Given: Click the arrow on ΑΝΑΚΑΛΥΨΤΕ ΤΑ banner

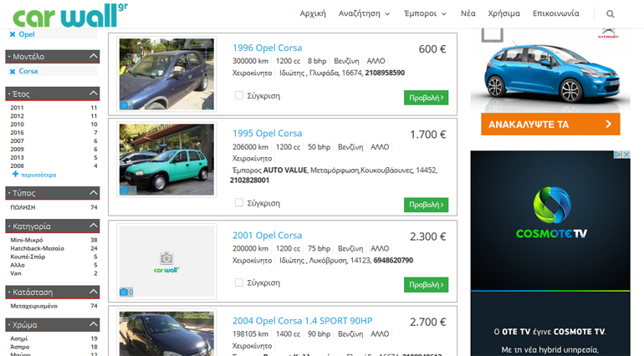Looking at the screenshot, I should [608, 124].
